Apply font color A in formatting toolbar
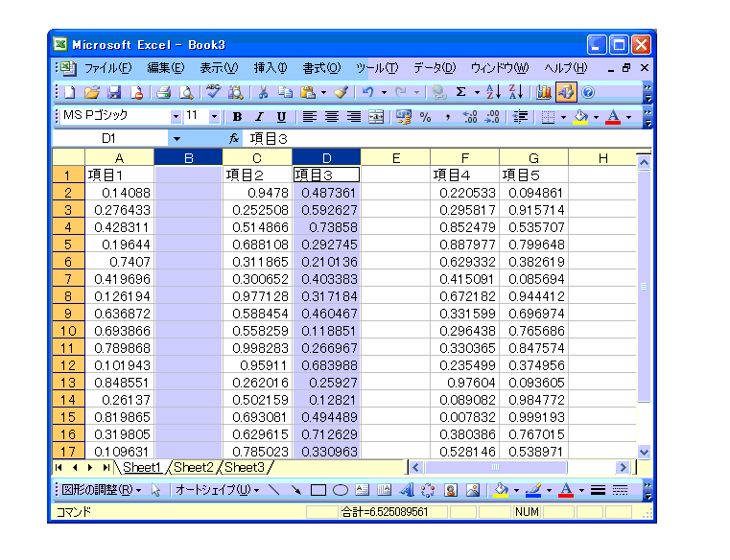The height and width of the screenshot is (560, 730). point(613,117)
